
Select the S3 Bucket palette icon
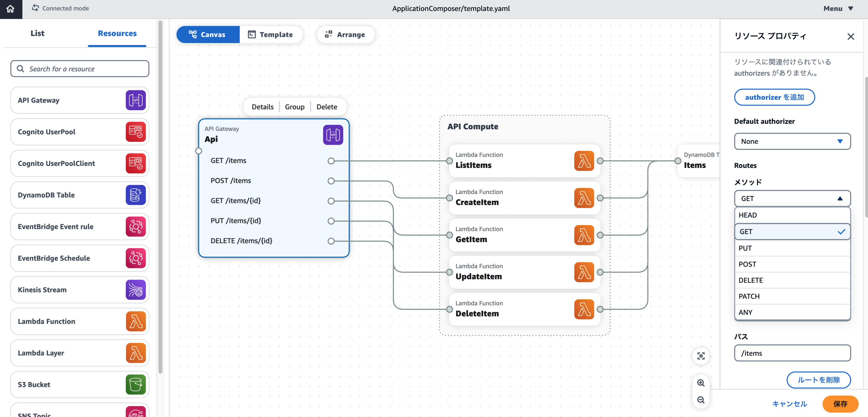coord(135,385)
